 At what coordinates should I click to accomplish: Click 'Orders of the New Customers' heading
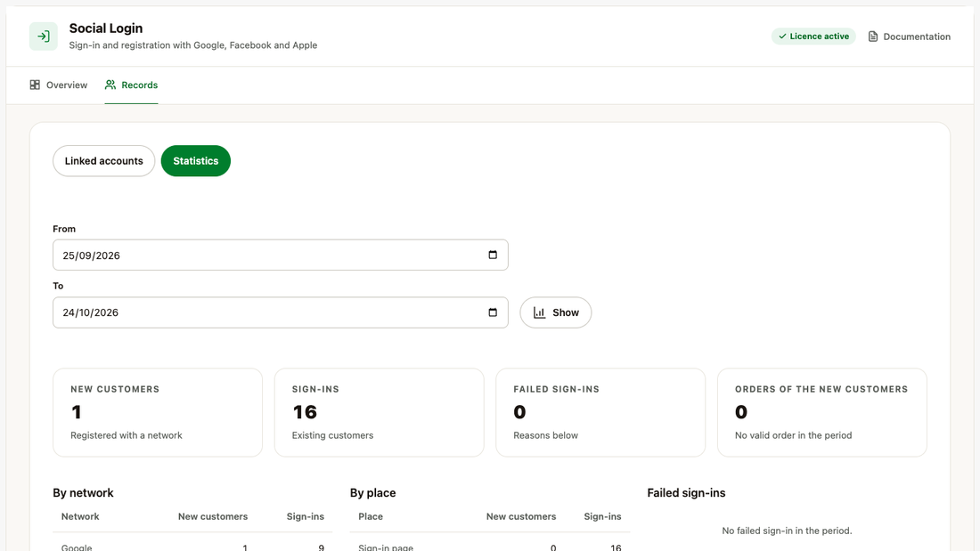tap(821, 389)
